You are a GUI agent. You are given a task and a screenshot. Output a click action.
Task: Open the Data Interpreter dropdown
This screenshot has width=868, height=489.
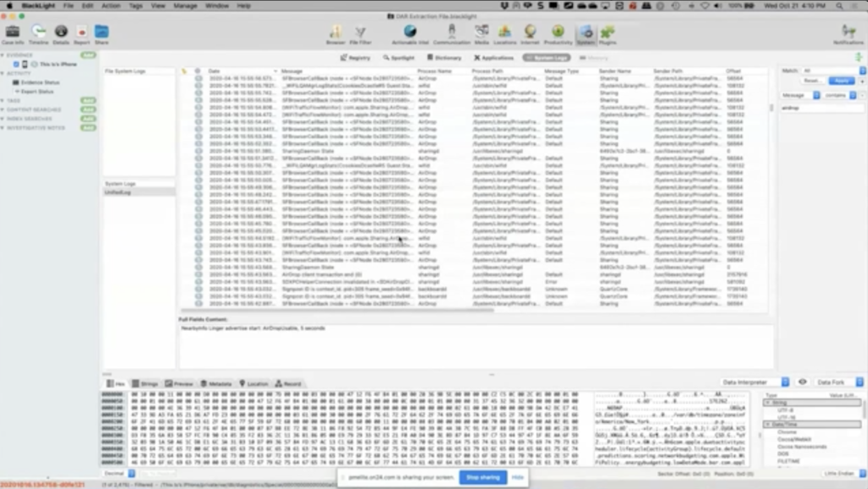tap(755, 382)
